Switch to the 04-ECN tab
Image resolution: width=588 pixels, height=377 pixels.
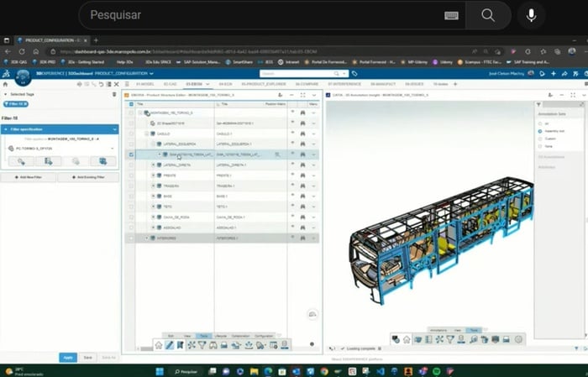coord(225,84)
